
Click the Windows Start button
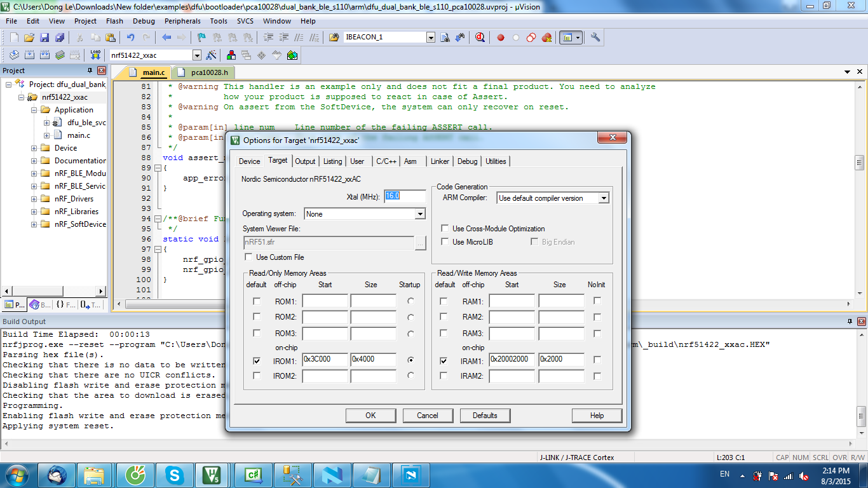point(16,475)
